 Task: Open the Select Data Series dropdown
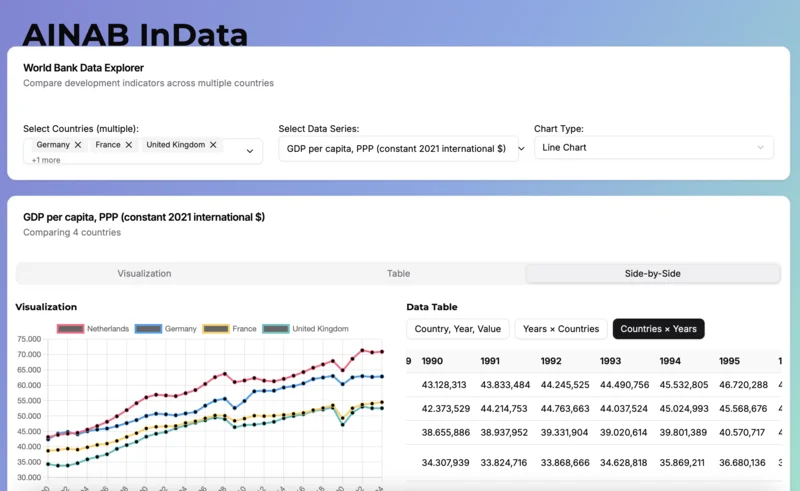click(x=398, y=148)
